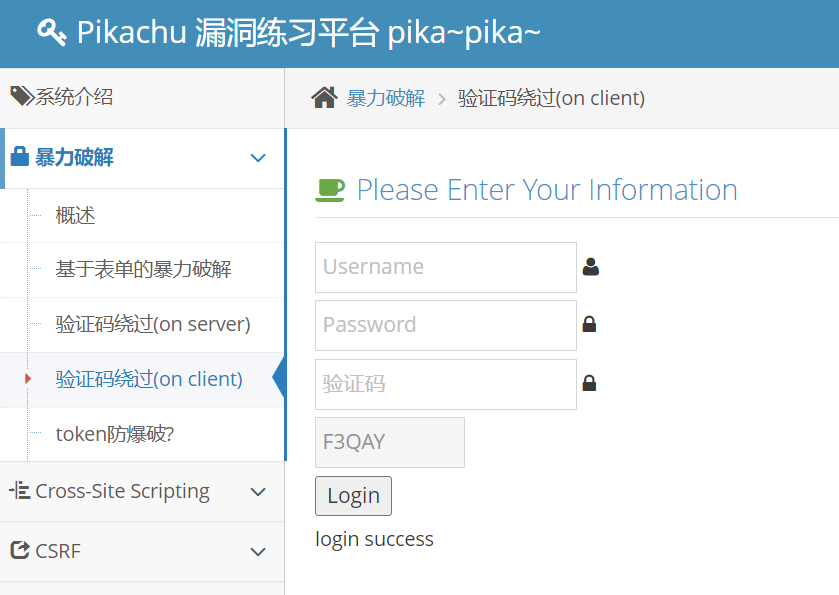Expand the CSRF section chevron
This screenshot has width=839, height=595.
tap(258, 551)
